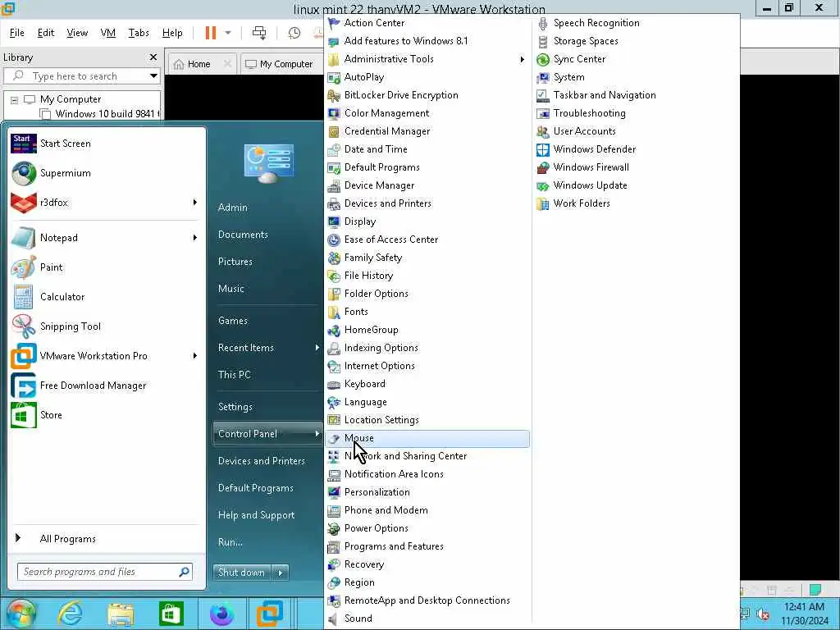Open Windows Firewall
This screenshot has height=630, width=840.
click(x=591, y=167)
